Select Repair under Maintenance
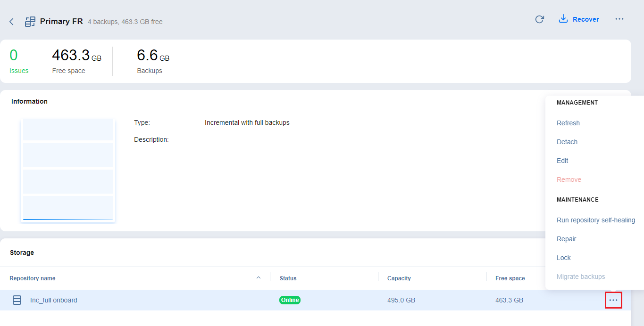Viewport: 644px width, 326px height. 566,239
